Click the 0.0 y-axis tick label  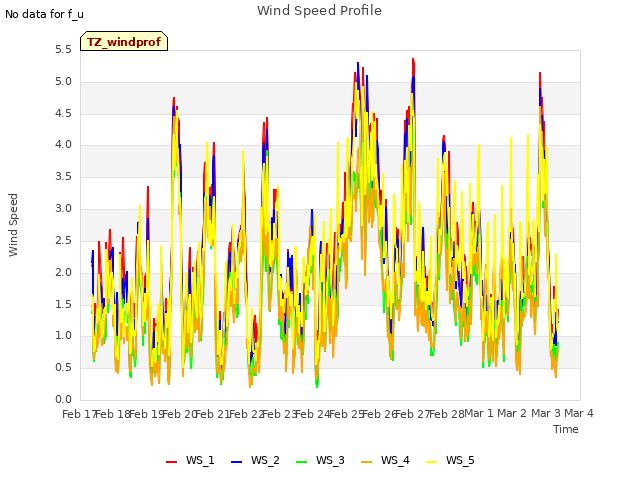(63, 400)
